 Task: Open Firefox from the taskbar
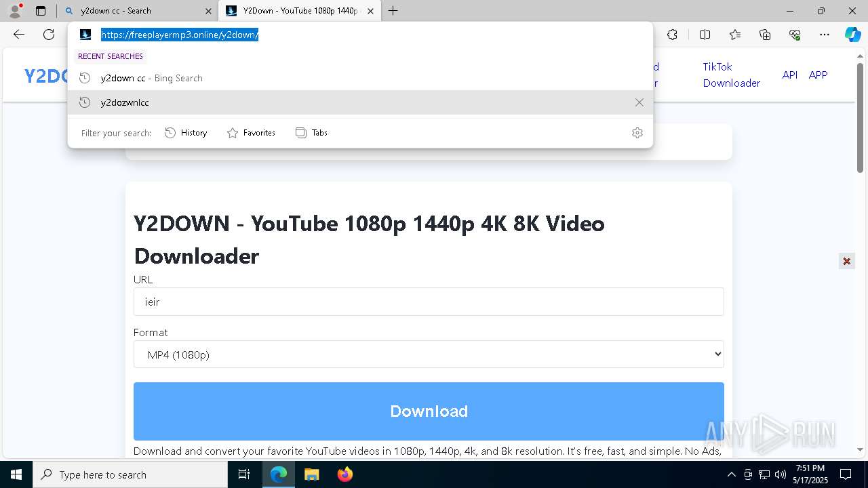(344, 474)
